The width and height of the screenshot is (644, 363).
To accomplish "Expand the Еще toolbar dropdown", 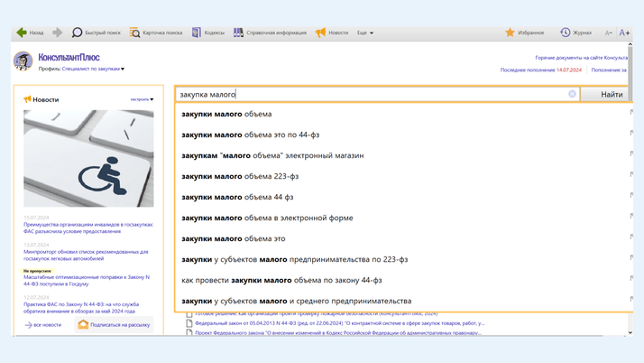I will pos(365,33).
